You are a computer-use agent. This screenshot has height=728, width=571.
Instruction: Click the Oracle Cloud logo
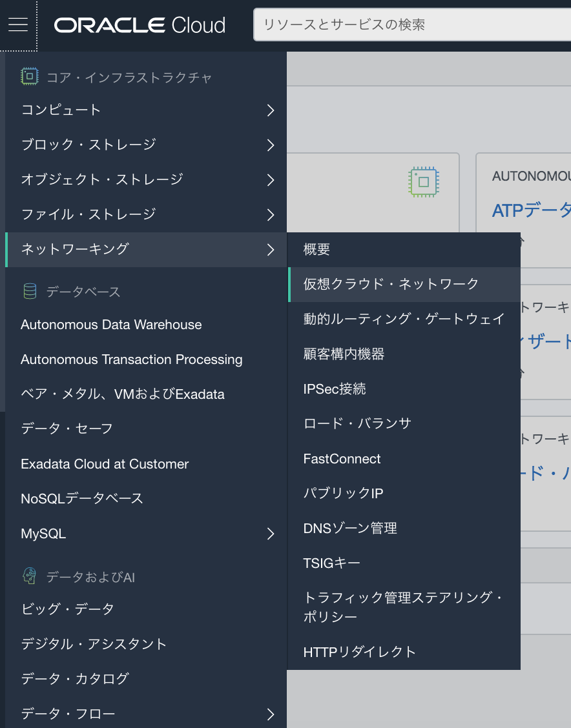click(140, 25)
